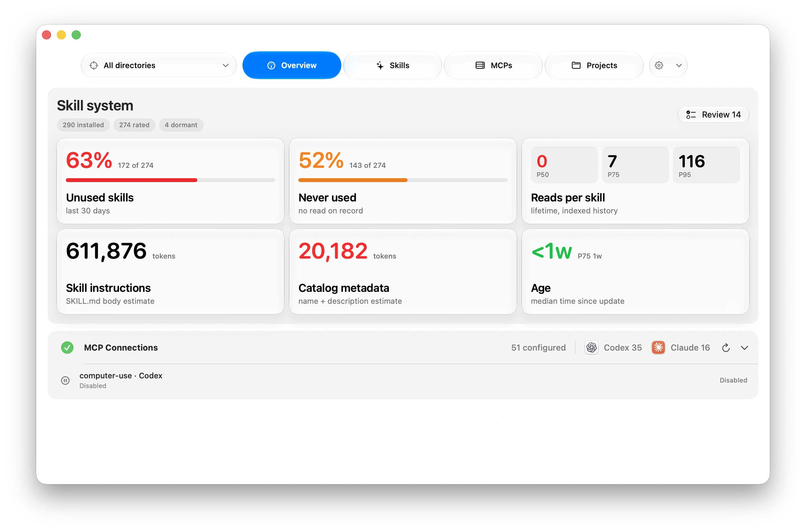Click the Claude 16 label
This screenshot has width=806, height=532.
(690, 348)
